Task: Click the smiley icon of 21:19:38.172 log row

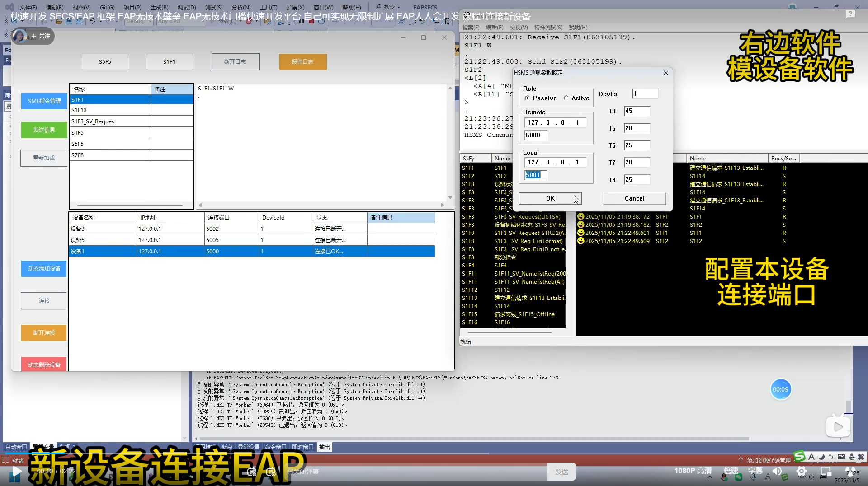Action: pos(581,216)
